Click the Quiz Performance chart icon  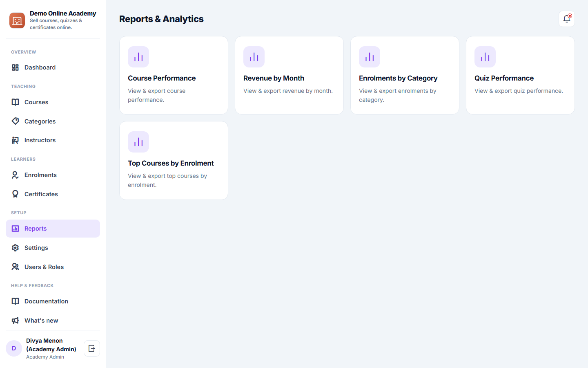485,57
